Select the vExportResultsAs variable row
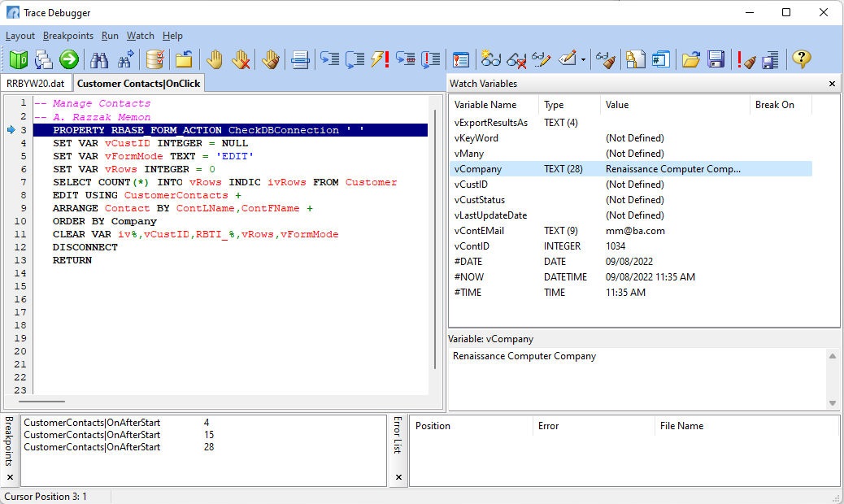The width and height of the screenshot is (844, 504). point(630,123)
